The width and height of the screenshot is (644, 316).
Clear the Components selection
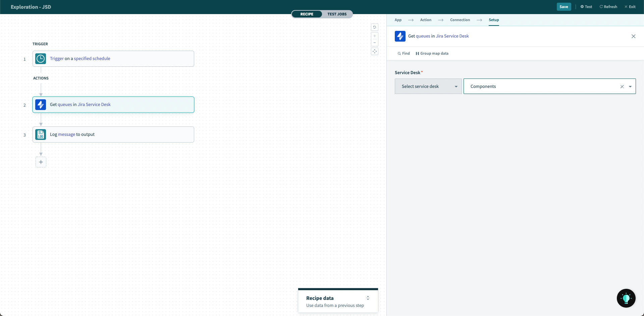(622, 86)
